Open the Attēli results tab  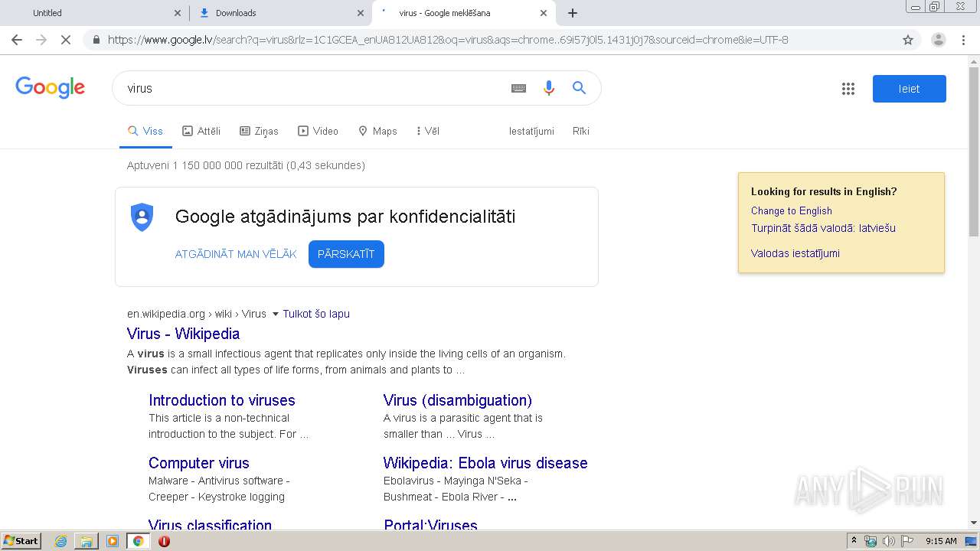201,131
